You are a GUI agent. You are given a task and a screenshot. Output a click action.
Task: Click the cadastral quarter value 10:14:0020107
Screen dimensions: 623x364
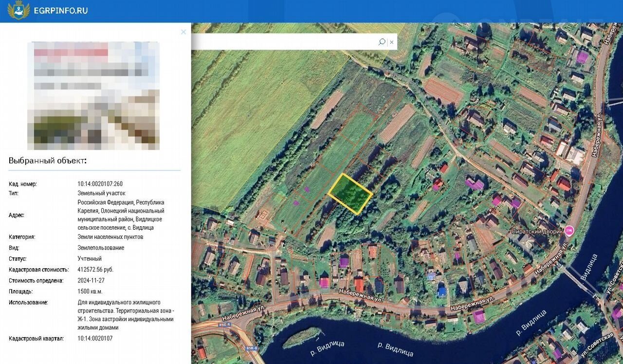coord(95,338)
